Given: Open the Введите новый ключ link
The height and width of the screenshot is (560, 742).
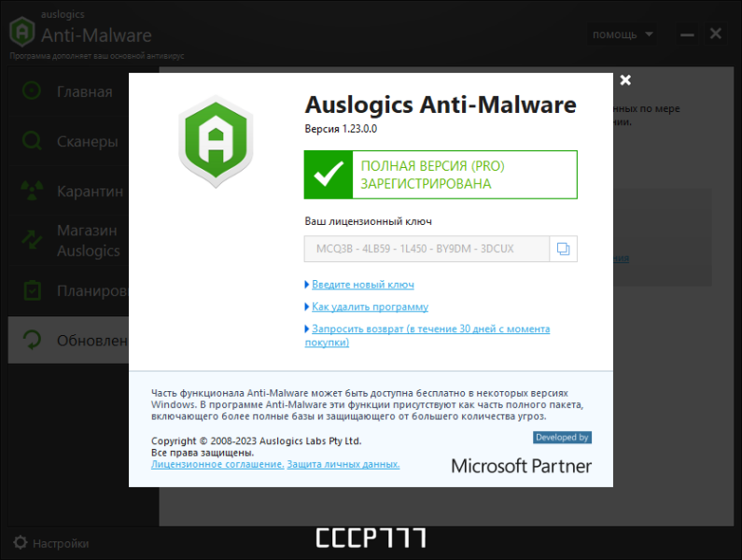Looking at the screenshot, I should 363,285.
